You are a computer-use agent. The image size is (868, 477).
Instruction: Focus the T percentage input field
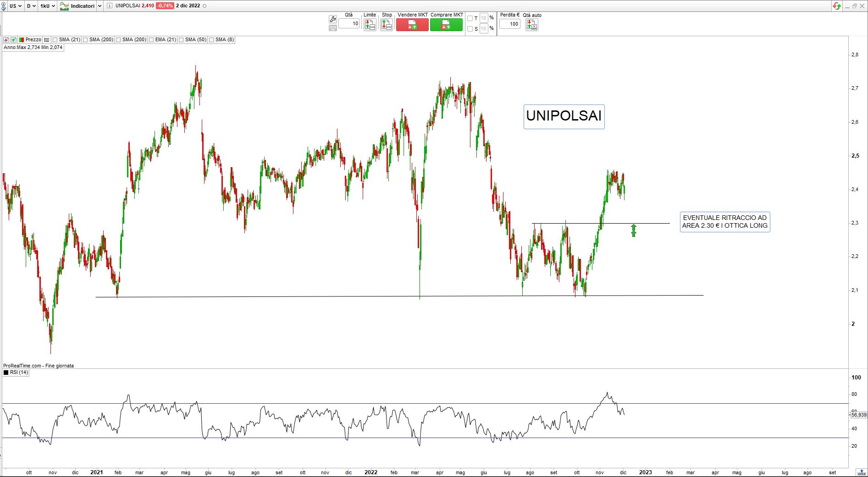click(484, 18)
